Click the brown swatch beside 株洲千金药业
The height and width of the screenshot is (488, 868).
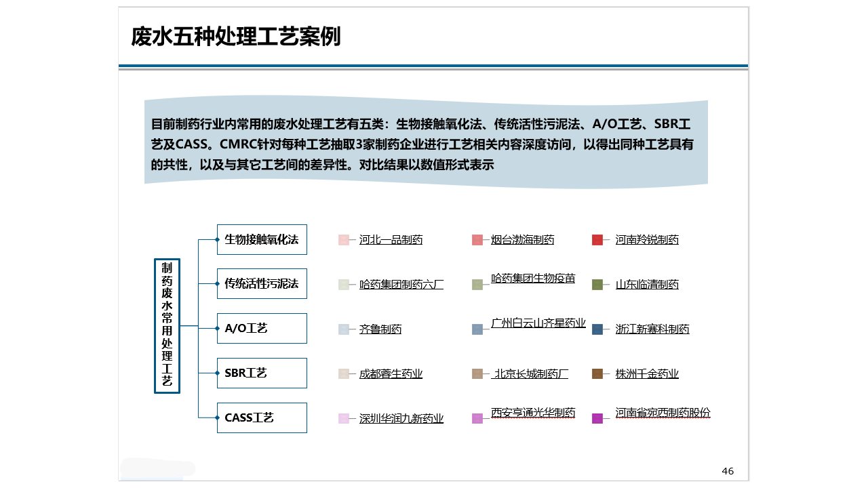[x=597, y=374]
